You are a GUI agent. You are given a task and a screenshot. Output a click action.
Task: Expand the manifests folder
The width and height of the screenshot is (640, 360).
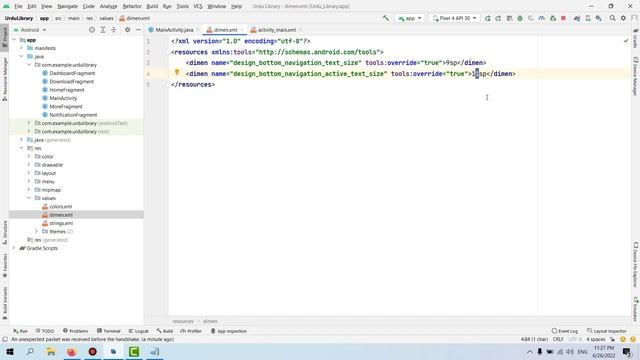coord(22,48)
